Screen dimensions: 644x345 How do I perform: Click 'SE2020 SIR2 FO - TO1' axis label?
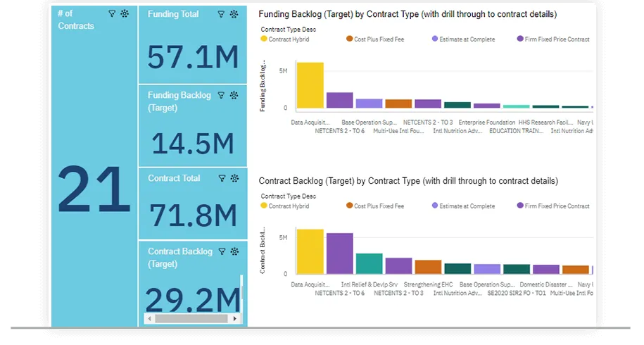[x=517, y=293]
